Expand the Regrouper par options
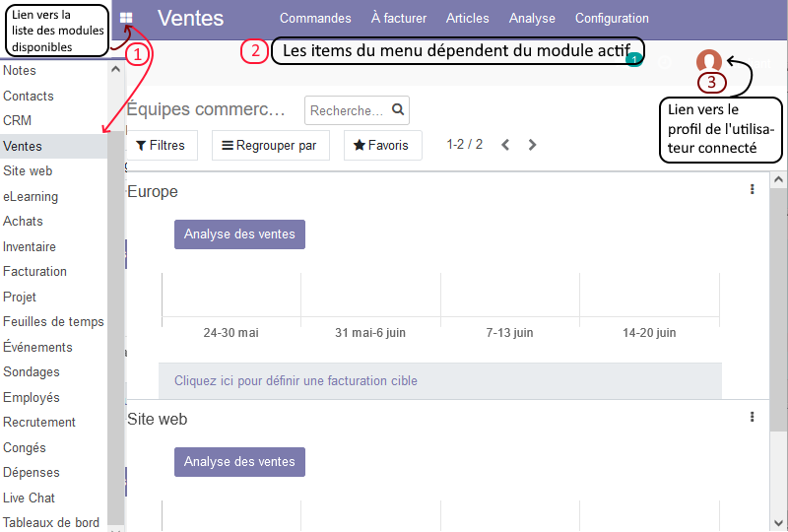This screenshot has width=788, height=532. coord(270,145)
